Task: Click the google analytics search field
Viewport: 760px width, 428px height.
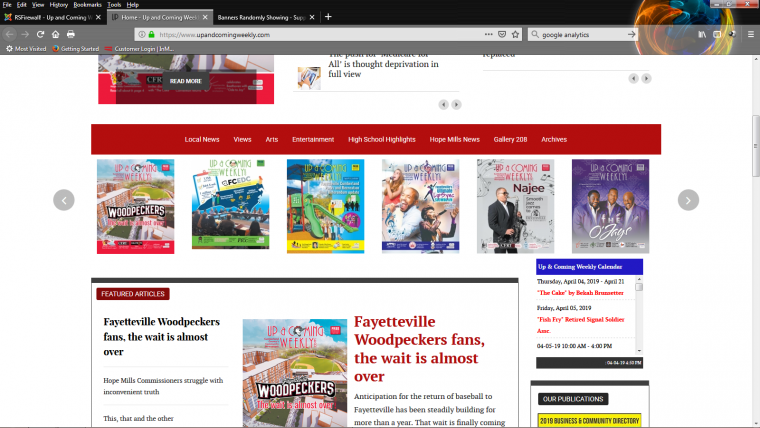Action: (582, 34)
